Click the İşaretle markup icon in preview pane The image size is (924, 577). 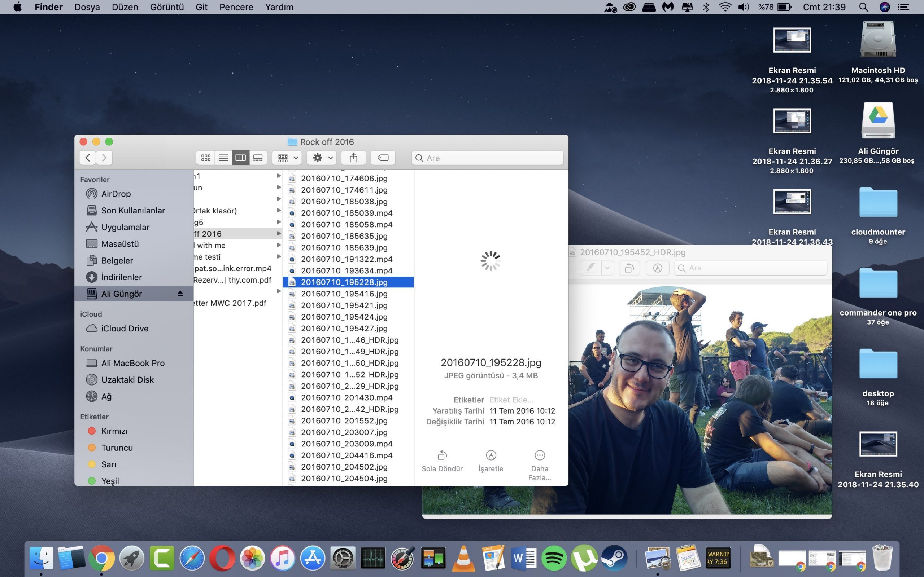(491, 455)
